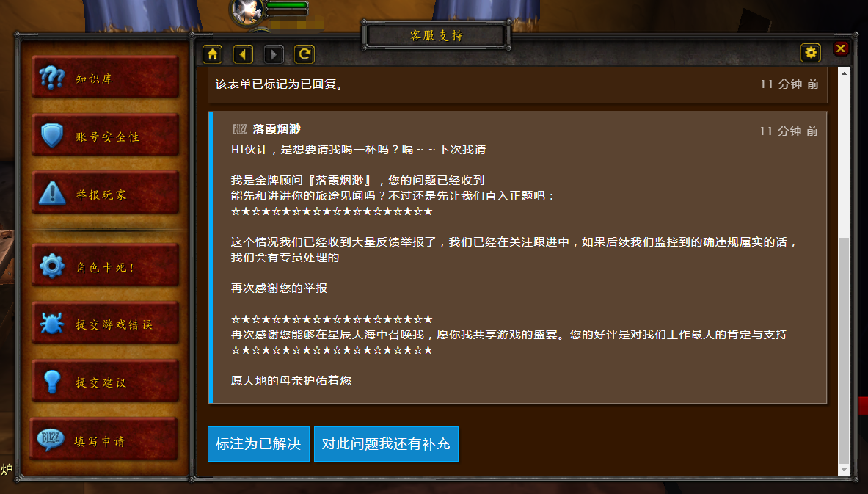
Task: Click the warning triangle 举报玩家 icon
Action: tap(53, 193)
